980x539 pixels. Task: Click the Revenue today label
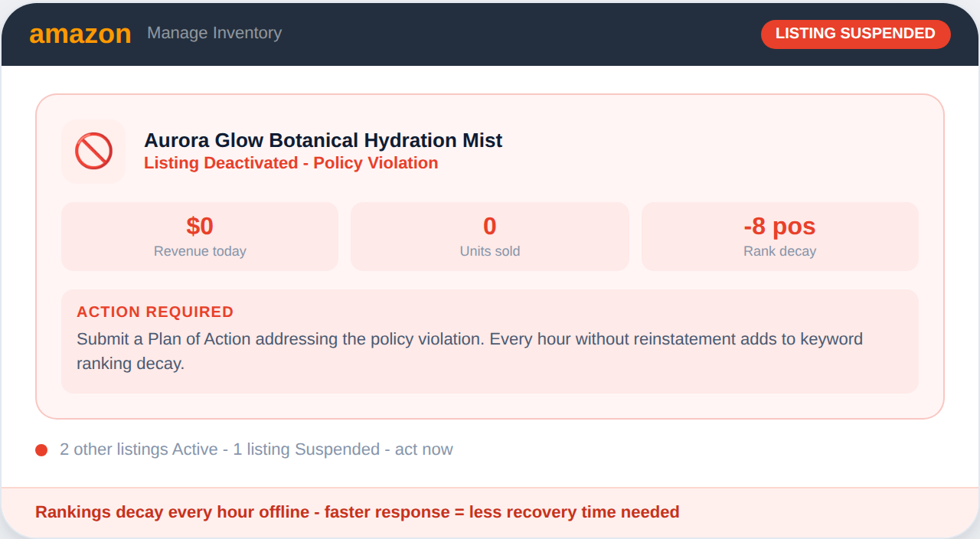point(200,251)
